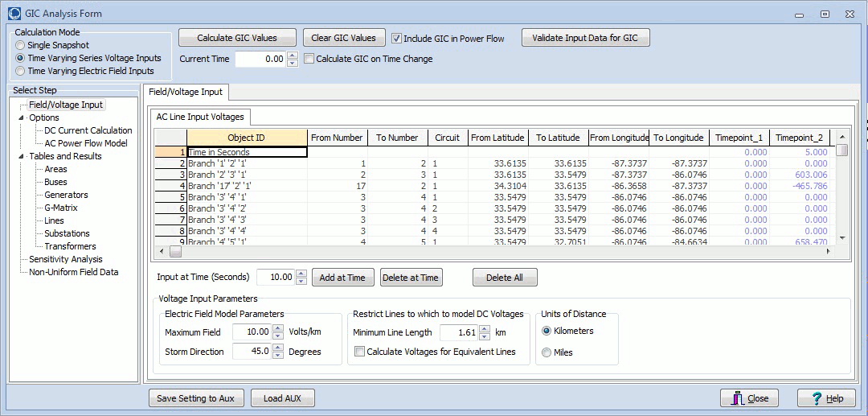This screenshot has width=868, height=416.
Task: Open the G-Matrix tree item
Action: (x=60, y=208)
